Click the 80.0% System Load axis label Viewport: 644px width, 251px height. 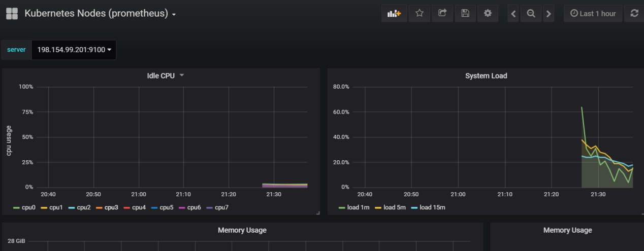(341, 87)
